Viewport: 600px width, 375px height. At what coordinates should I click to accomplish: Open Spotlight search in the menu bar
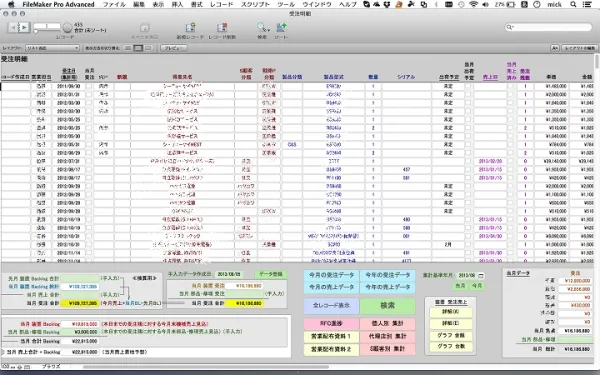pos(573,4)
